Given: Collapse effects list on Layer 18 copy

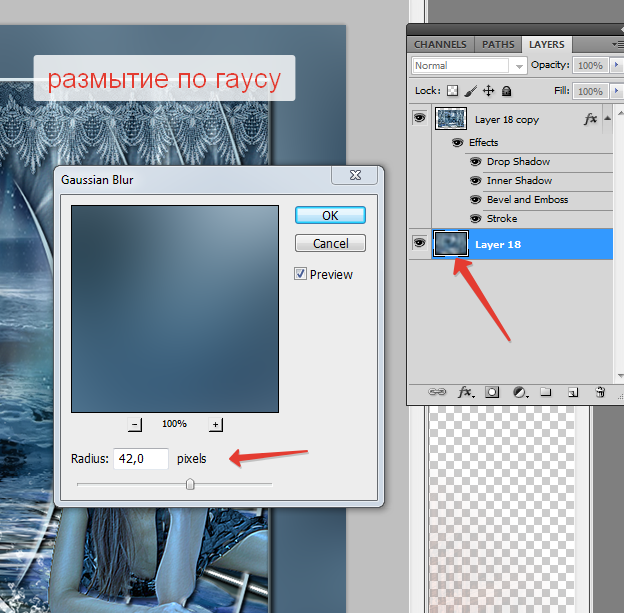Looking at the screenshot, I should click(608, 118).
